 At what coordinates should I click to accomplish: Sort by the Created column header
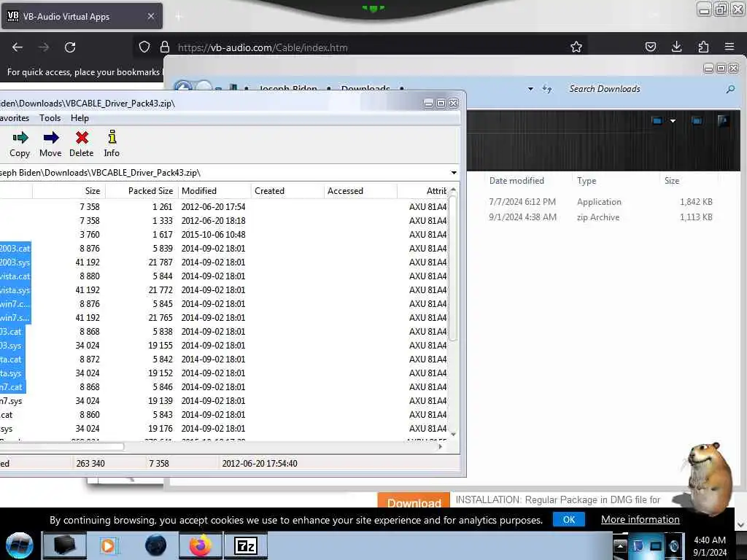[x=287, y=191]
